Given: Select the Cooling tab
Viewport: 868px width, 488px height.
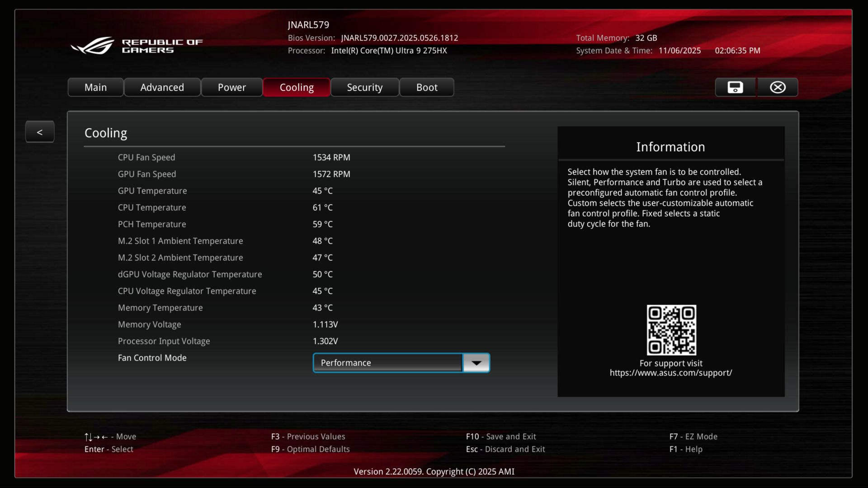Looking at the screenshot, I should (296, 87).
